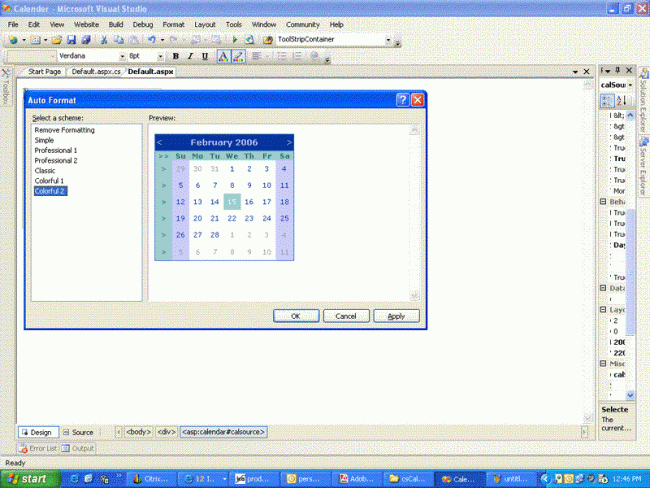The image size is (650, 488).
Task: Select the Colorful 1 scheme
Action: (49, 181)
